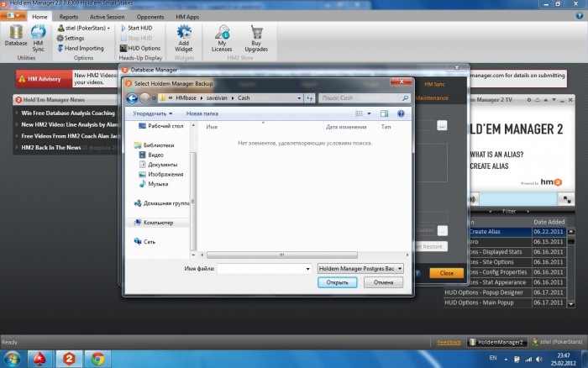Click the Отмена button
The width and height of the screenshot is (588, 368).
383,282
